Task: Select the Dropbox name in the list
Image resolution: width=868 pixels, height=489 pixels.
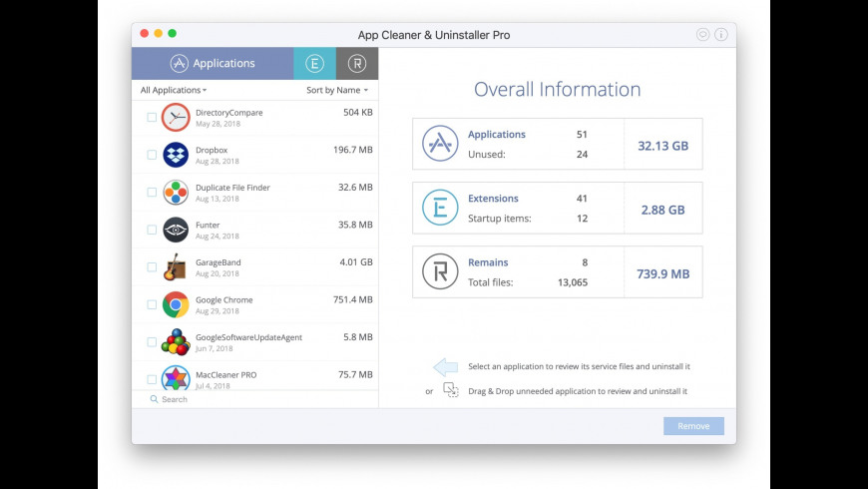Action: (x=212, y=150)
